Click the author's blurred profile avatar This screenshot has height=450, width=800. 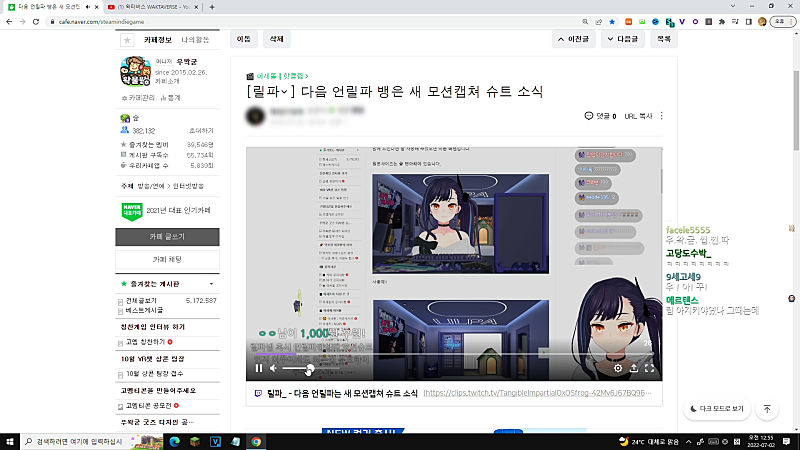[256, 116]
